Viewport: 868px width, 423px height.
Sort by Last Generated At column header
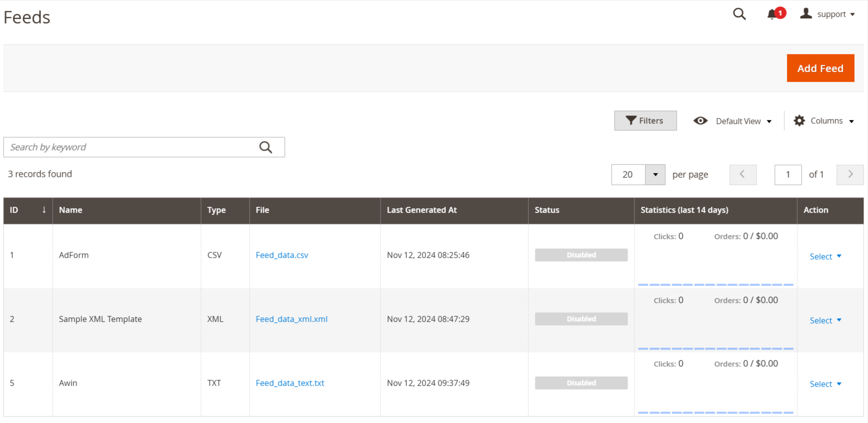[454, 210]
